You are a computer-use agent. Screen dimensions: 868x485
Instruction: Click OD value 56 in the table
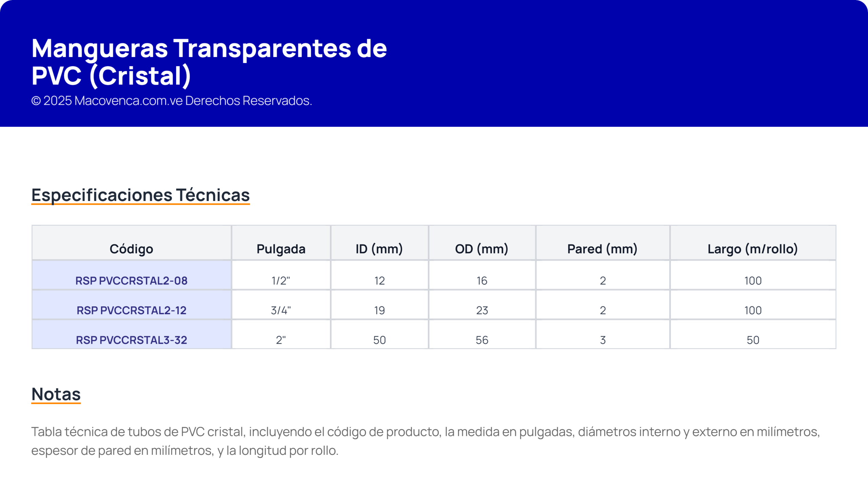[x=482, y=340]
